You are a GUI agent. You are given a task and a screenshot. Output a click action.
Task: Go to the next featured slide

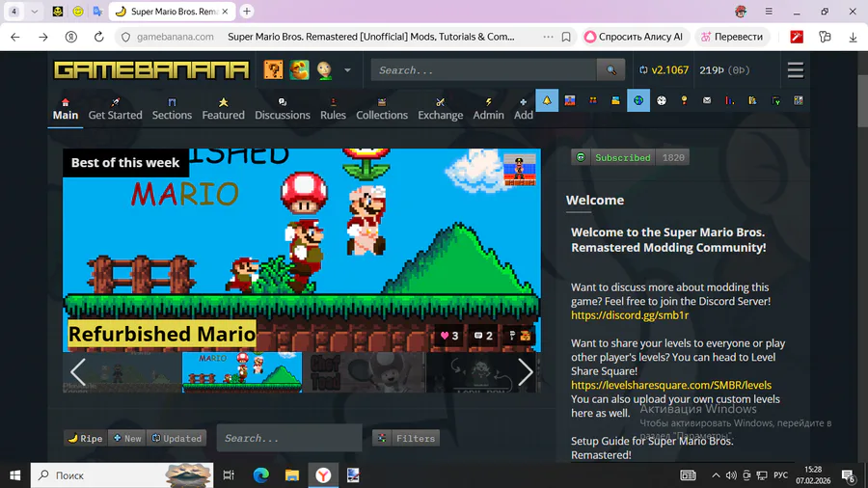click(526, 372)
